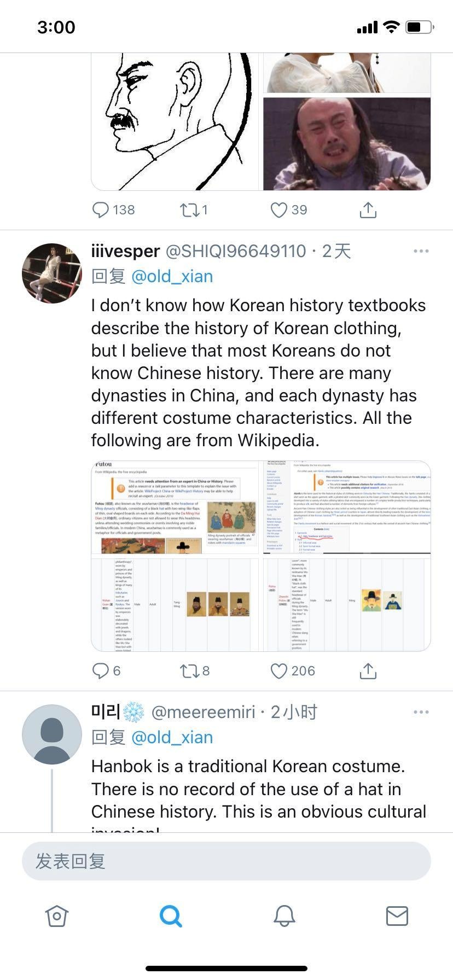The image size is (453, 980).
Task: Open more options for meereemiri tweet
Action: pyautogui.click(x=421, y=712)
